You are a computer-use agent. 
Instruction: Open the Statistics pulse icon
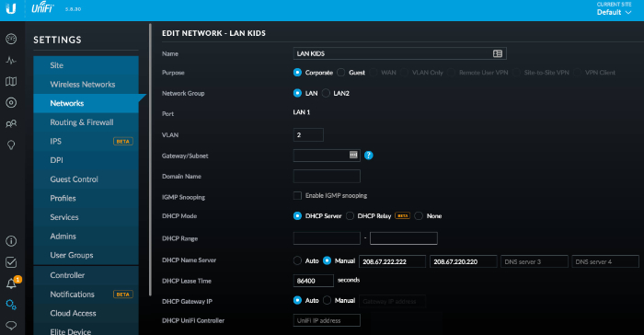click(11, 61)
